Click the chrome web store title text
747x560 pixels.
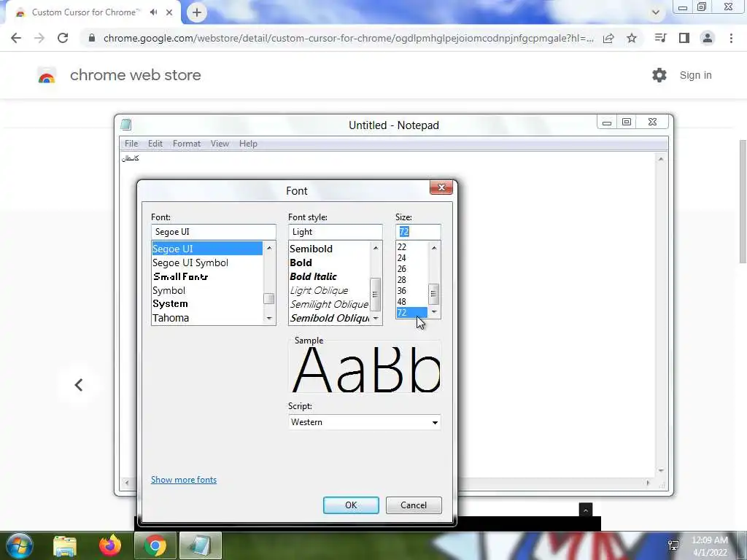[135, 75]
